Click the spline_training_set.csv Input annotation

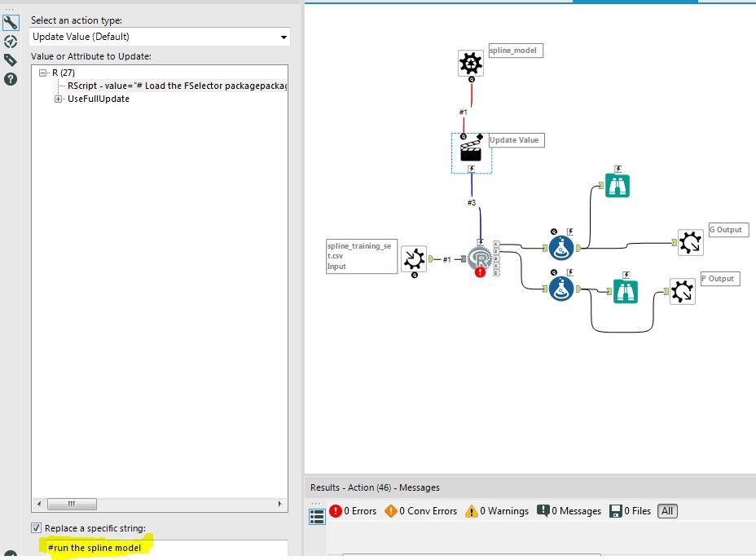tap(362, 256)
